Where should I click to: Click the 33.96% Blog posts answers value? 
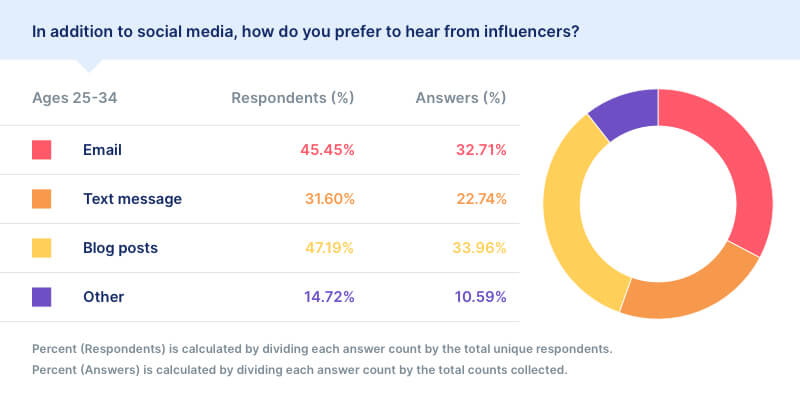(x=479, y=248)
